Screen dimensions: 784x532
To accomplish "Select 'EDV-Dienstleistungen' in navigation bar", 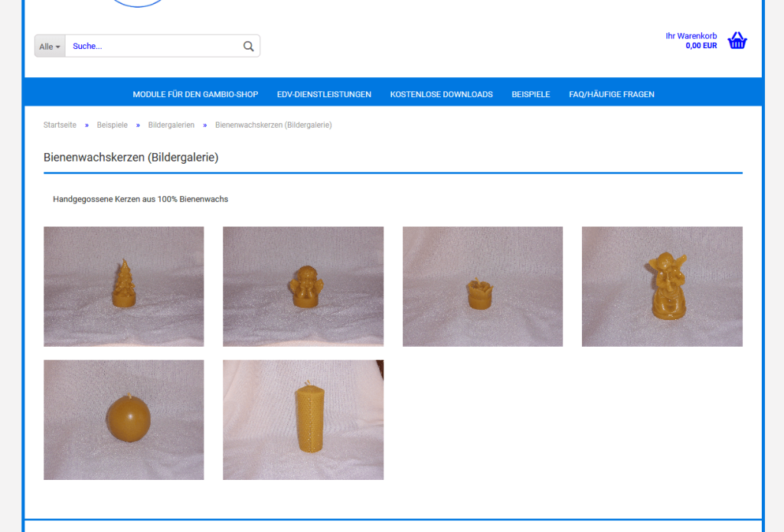I will [324, 94].
